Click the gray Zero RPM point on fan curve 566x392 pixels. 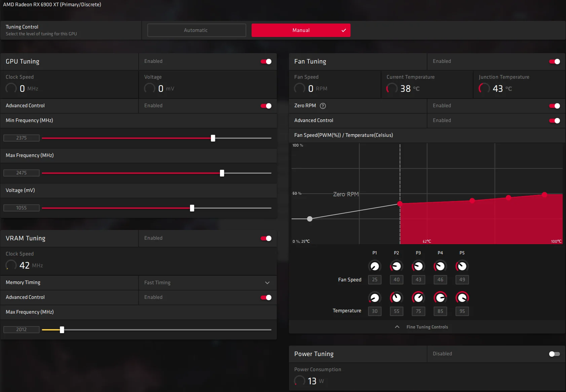tap(310, 219)
